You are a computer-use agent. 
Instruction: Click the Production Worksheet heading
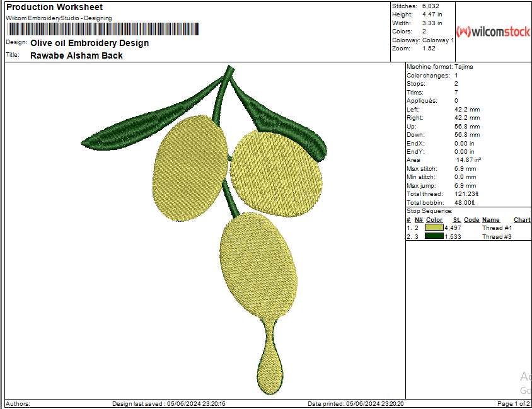pyautogui.click(x=55, y=7)
